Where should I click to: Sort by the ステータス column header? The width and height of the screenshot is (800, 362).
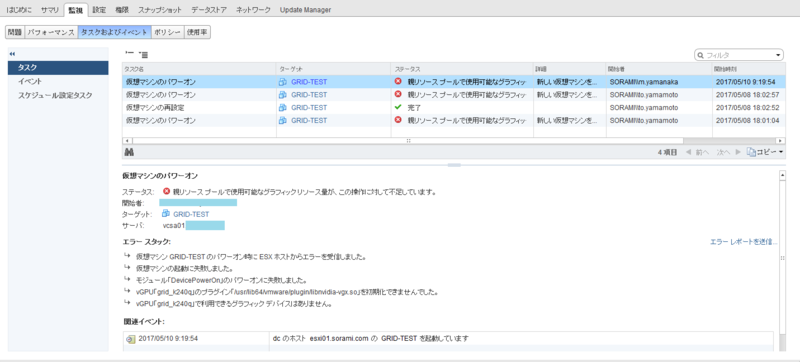coord(462,69)
